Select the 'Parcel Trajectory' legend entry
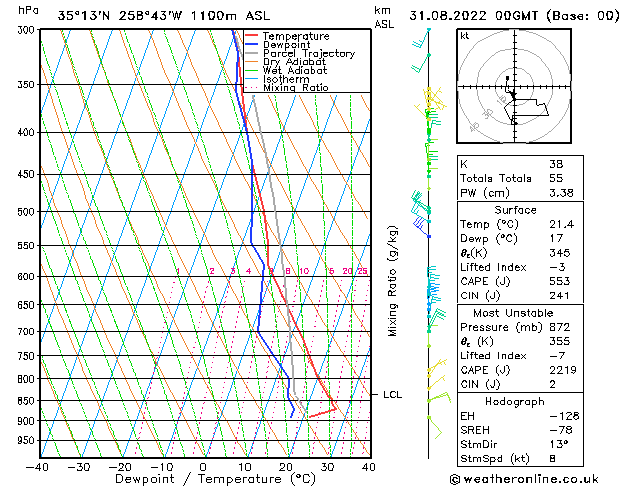 [x=309, y=53]
